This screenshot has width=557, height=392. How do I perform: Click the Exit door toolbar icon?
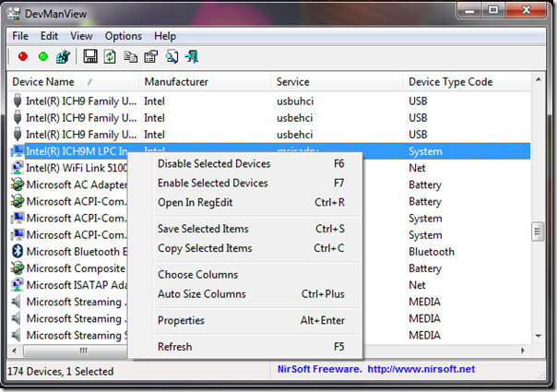(192, 57)
